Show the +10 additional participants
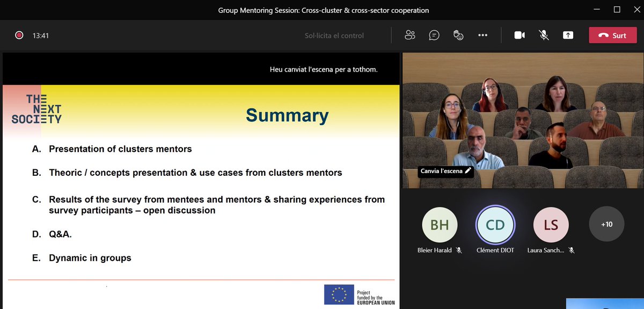This screenshot has height=309, width=644. coord(606,224)
